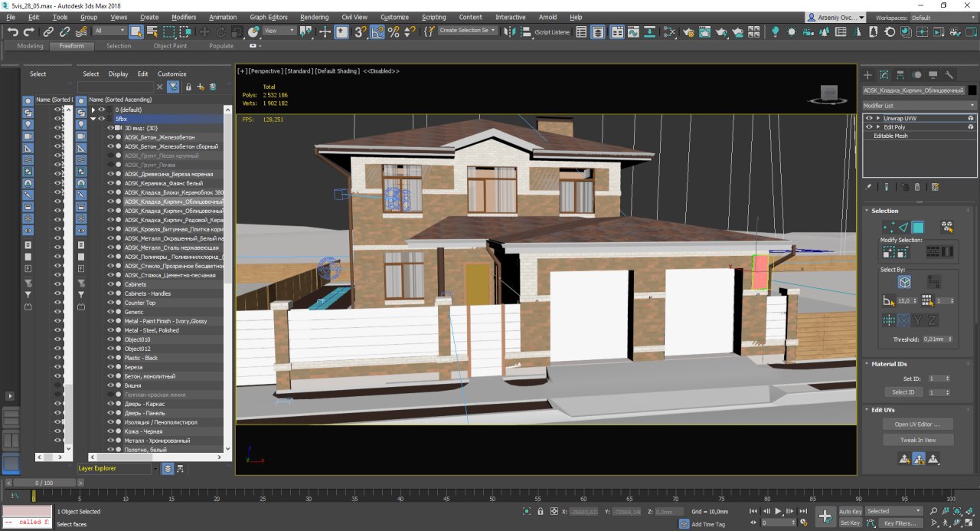
Task: Click the Set Key plus button
Action: point(825,516)
